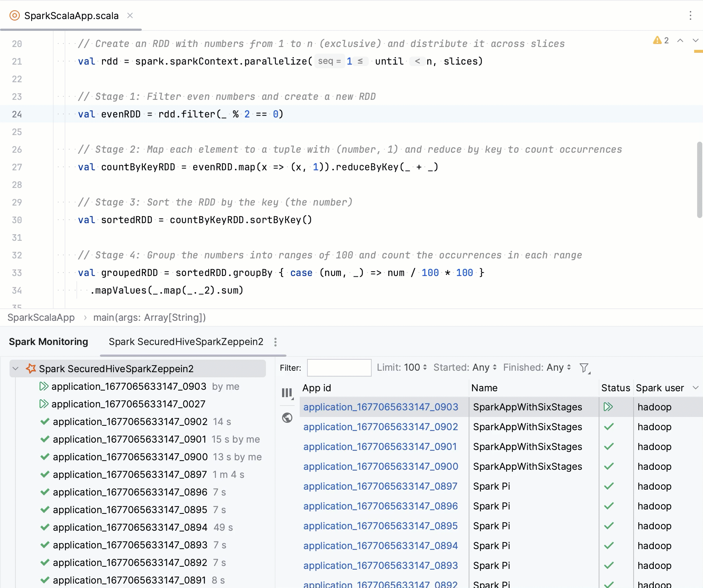The image size is (703, 588).
Task: Click 'hadoop' user in application 0894 row
Action: pyautogui.click(x=655, y=546)
